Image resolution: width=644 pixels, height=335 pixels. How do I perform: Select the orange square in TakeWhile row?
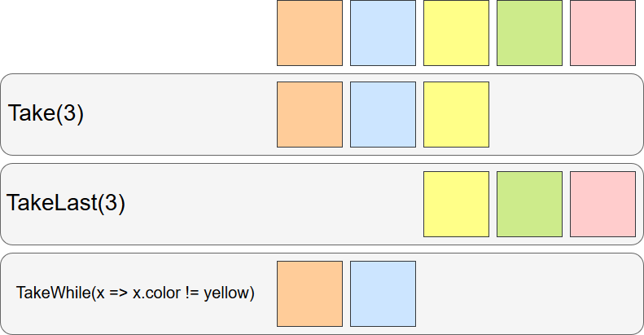309,294
